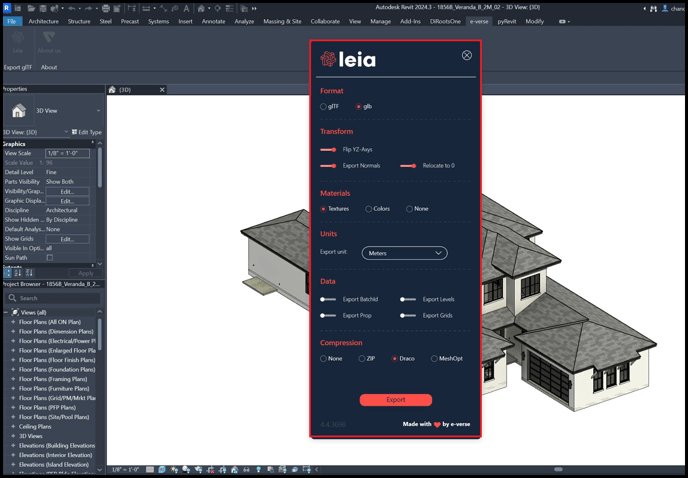Click the Detail Level icon in view control bar
Image resolution: width=688 pixels, height=478 pixels.
point(150,470)
